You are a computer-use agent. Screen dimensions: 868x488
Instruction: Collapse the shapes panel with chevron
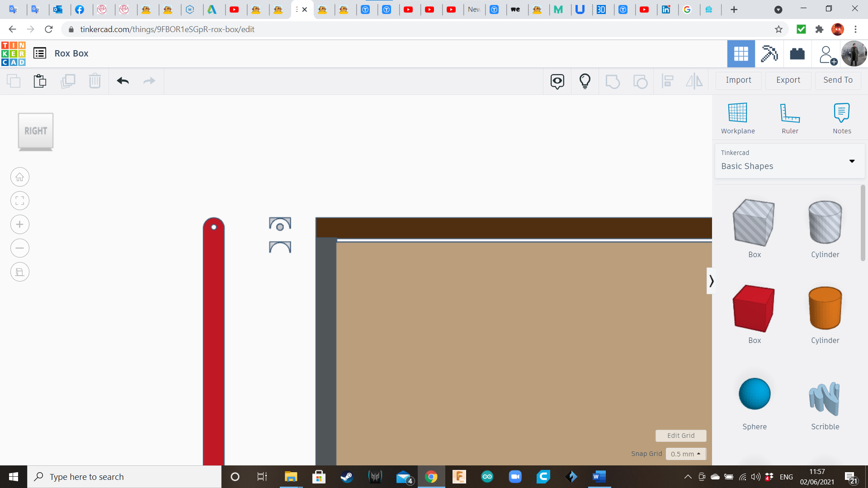click(711, 281)
